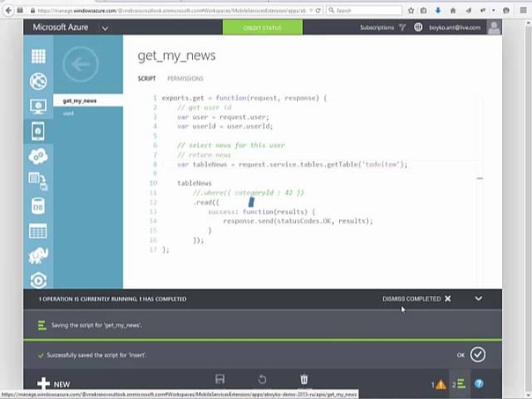Click 'success: function(results) {' line
532x399 pixels.
point(262,211)
